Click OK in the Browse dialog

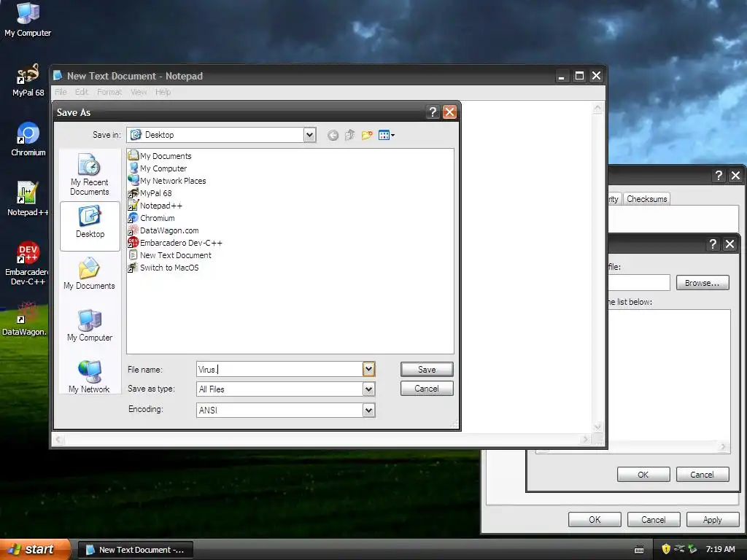click(643, 474)
